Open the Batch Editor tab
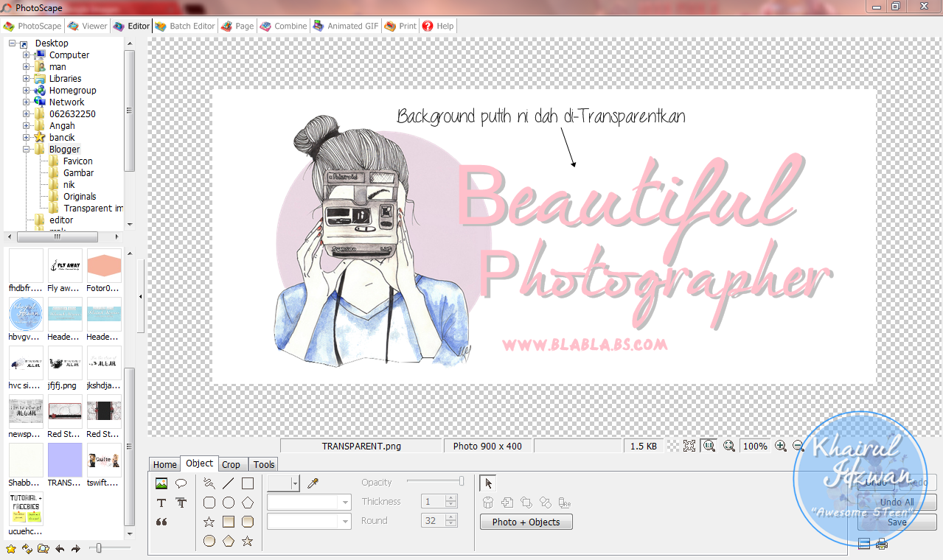 coord(185,26)
